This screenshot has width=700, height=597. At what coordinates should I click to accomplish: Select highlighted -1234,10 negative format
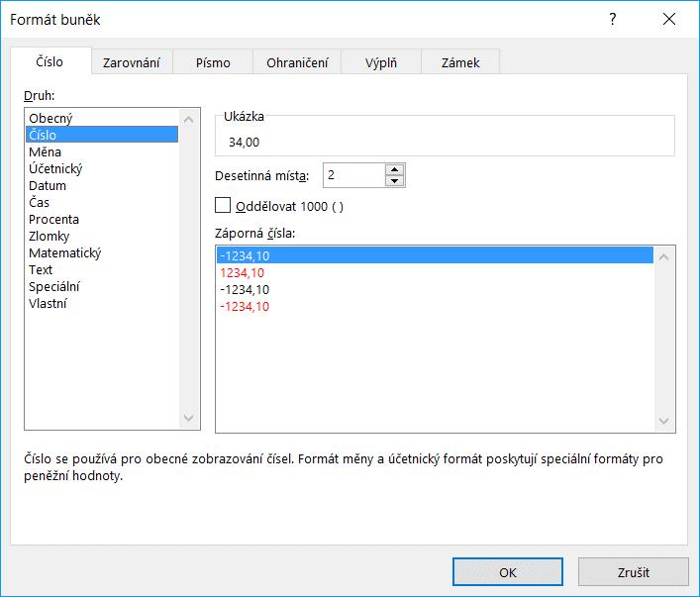435,255
